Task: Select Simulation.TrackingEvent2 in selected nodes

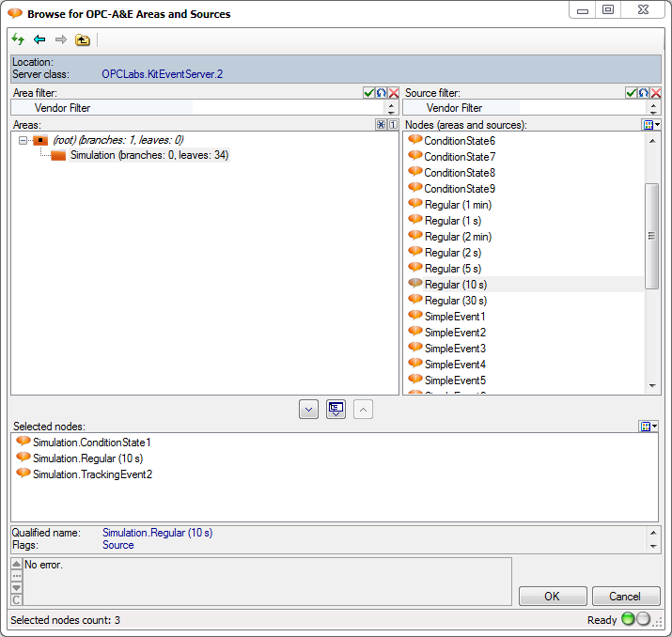Action: coord(91,474)
